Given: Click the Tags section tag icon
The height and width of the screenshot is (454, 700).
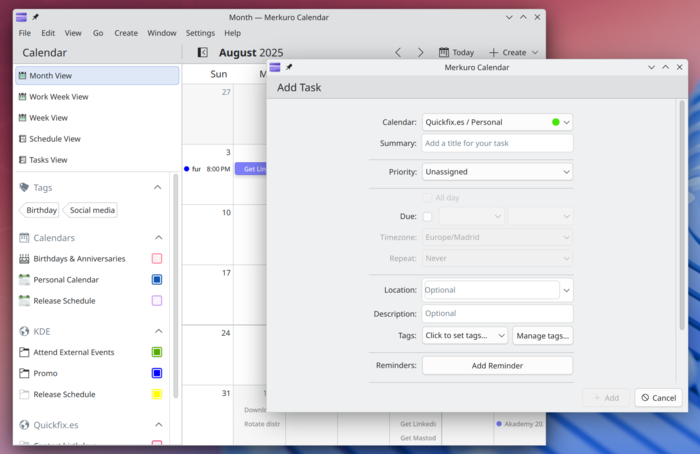Looking at the screenshot, I should click(x=24, y=187).
